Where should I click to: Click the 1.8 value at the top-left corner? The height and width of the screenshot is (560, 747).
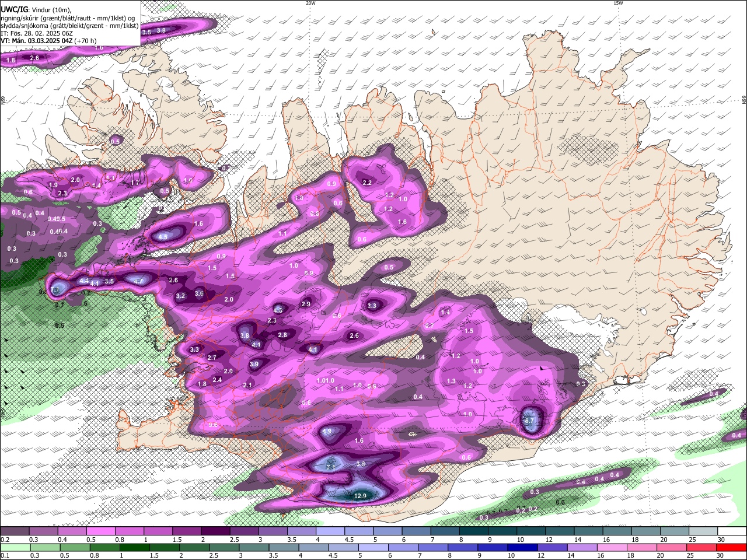click(11, 60)
